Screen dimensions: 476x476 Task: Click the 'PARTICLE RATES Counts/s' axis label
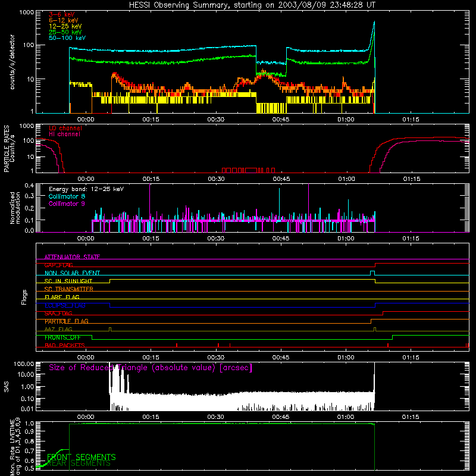tap(9, 149)
